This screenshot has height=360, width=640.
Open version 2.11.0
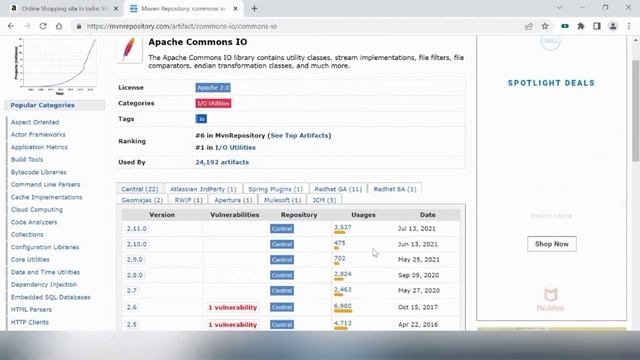(136, 229)
